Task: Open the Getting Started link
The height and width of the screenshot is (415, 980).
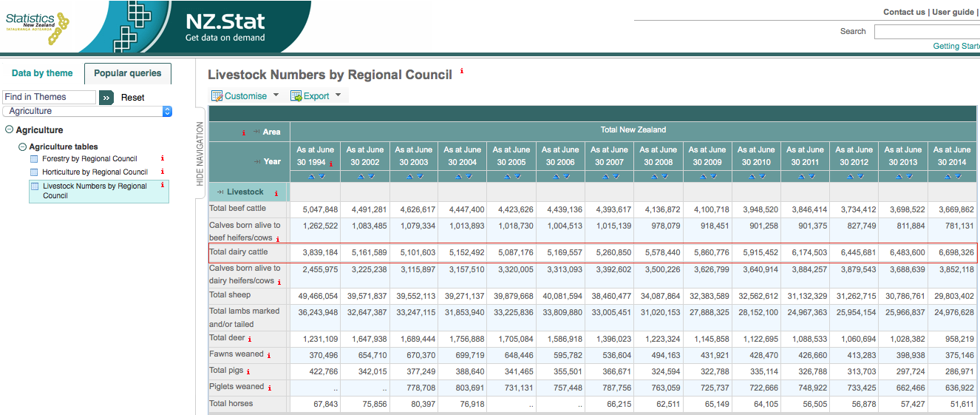Action: [956, 46]
